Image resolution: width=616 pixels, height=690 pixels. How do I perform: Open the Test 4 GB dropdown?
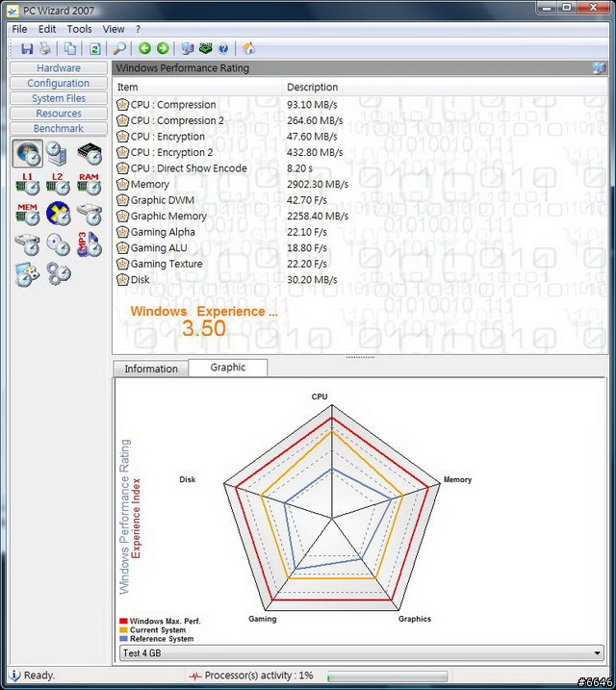tap(362, 653)
